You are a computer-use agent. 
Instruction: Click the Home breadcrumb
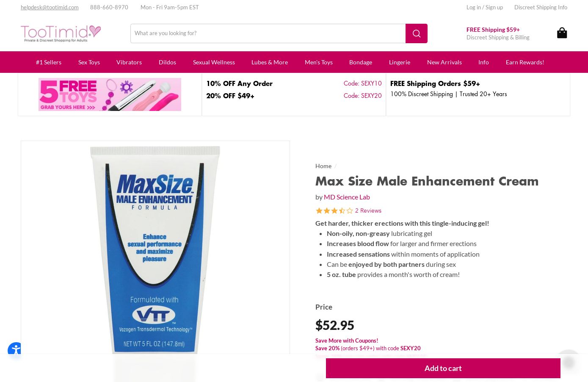(323, 166)
